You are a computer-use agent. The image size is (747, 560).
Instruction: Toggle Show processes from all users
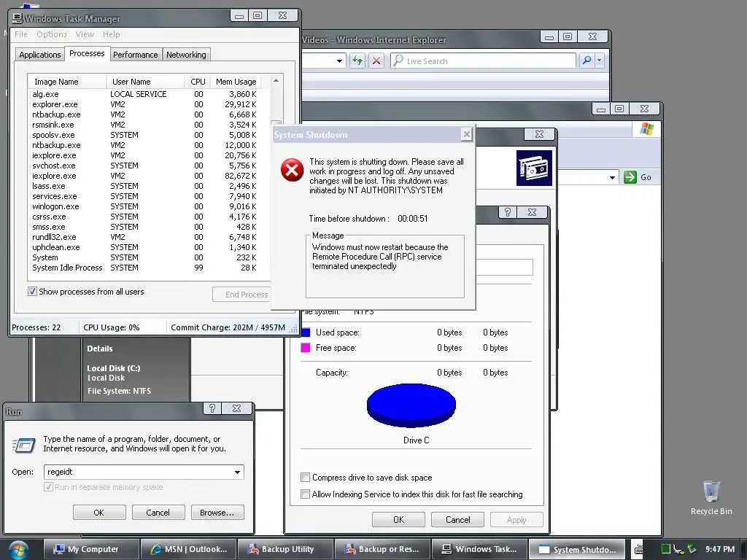pos(32,292)
